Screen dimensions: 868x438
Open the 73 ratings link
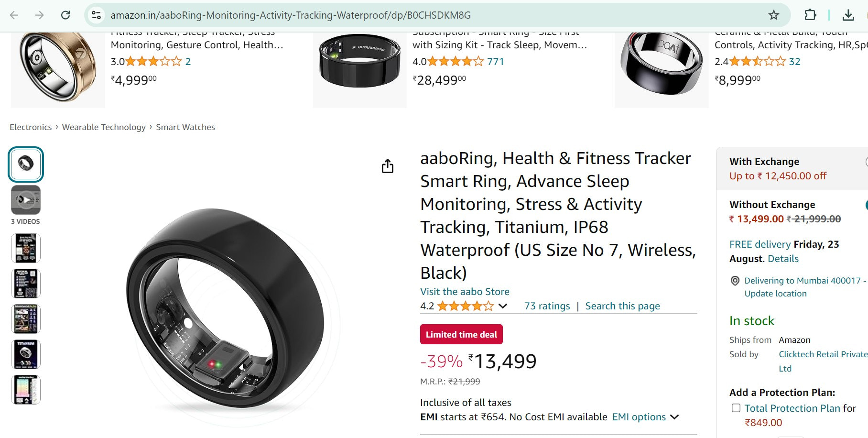pos(547,306)
